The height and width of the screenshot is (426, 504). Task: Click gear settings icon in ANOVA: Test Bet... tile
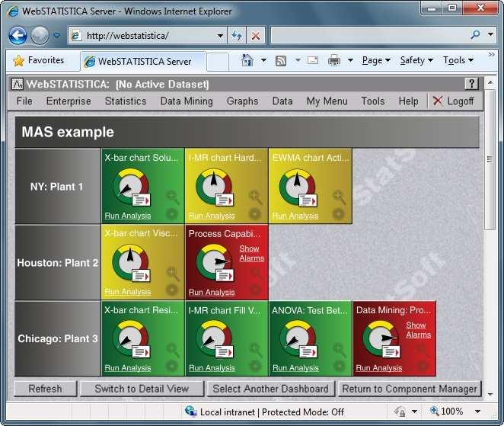point(339,366)
